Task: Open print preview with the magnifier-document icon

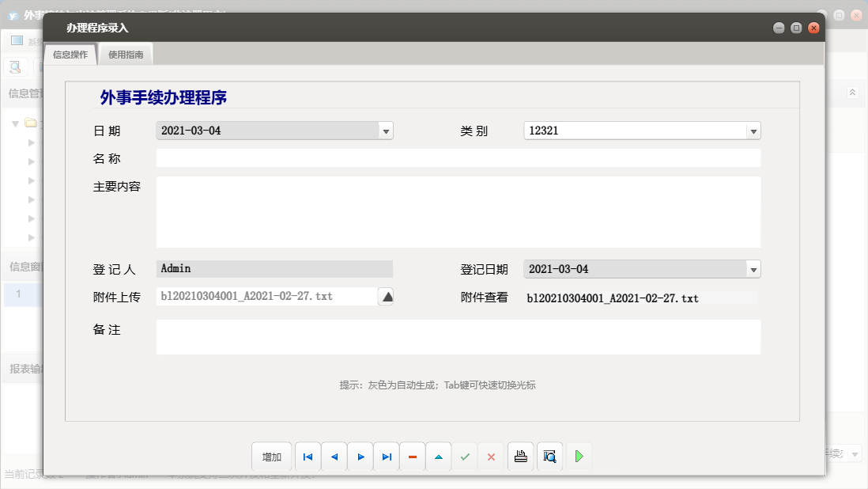Action: click(549, 457)
